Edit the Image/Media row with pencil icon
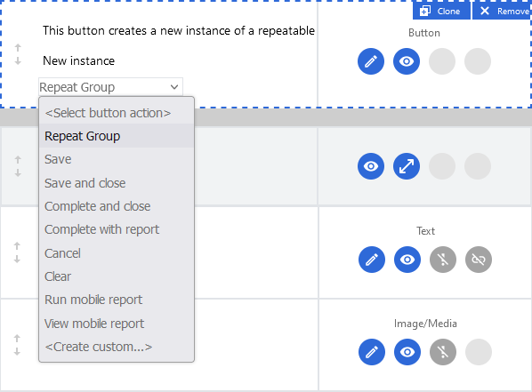Viewport: 532px width, 392px height. tap(372, 352)
